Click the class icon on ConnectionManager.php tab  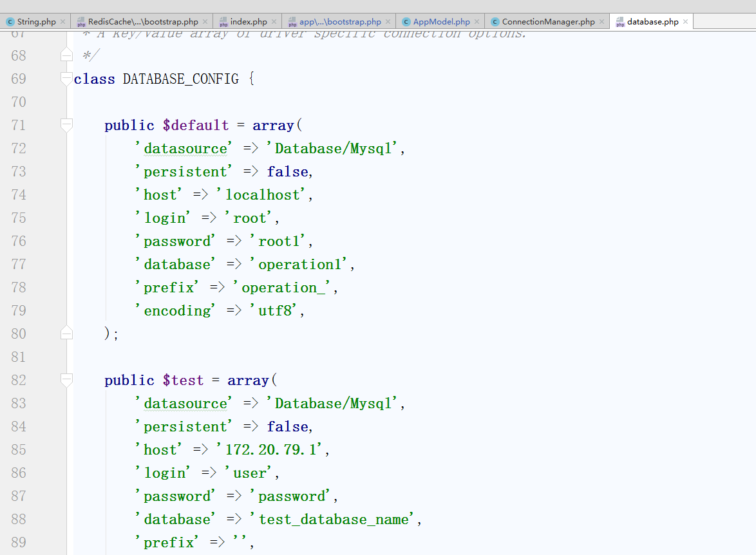coord(495,22)
